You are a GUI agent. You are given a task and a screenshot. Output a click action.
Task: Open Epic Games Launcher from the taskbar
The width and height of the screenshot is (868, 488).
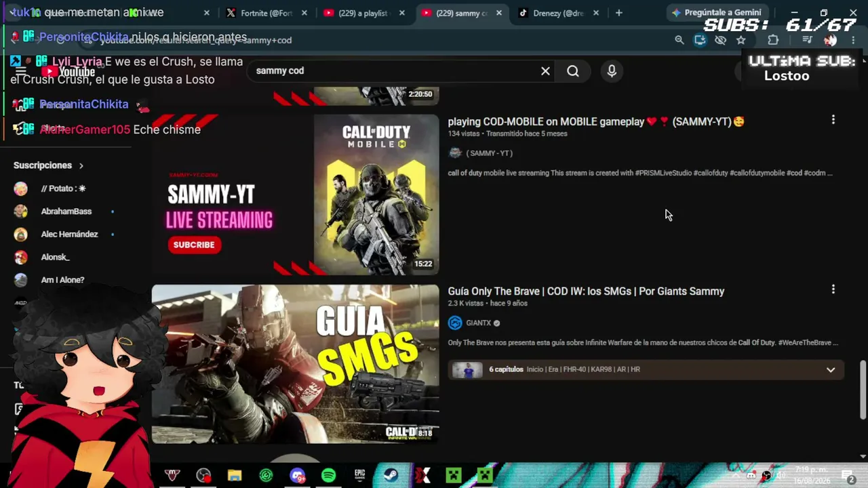(359, 476)
